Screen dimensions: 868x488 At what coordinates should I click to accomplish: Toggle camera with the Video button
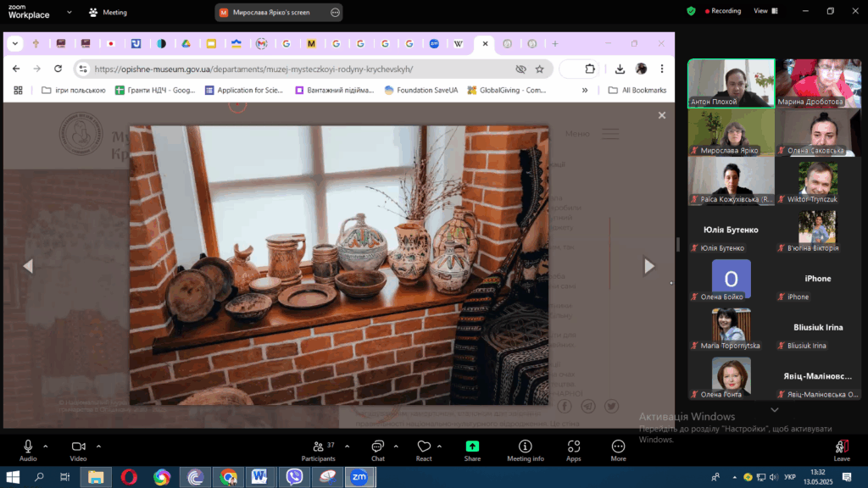(x=79, y=449)
